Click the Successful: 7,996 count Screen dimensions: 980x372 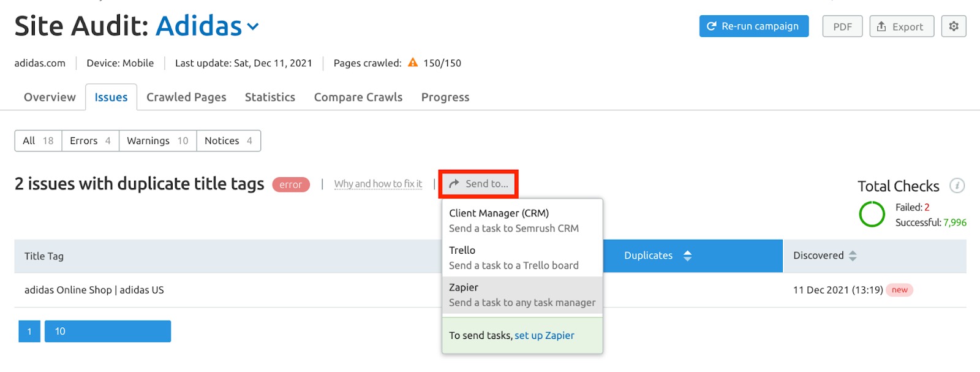click(931, 222)
